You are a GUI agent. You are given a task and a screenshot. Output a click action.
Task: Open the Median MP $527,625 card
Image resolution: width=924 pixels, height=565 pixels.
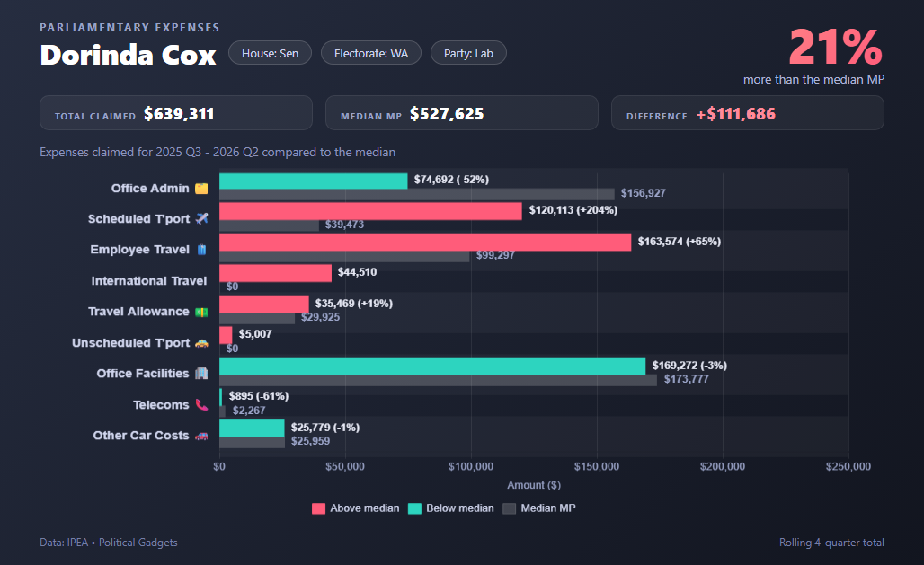(x=462, y=113)
